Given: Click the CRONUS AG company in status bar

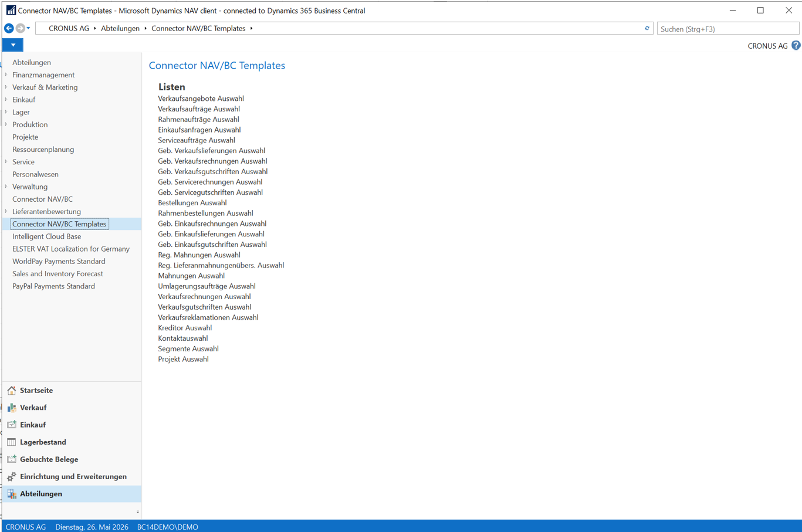Looking at the screenshot, I should tap(26, 527).
